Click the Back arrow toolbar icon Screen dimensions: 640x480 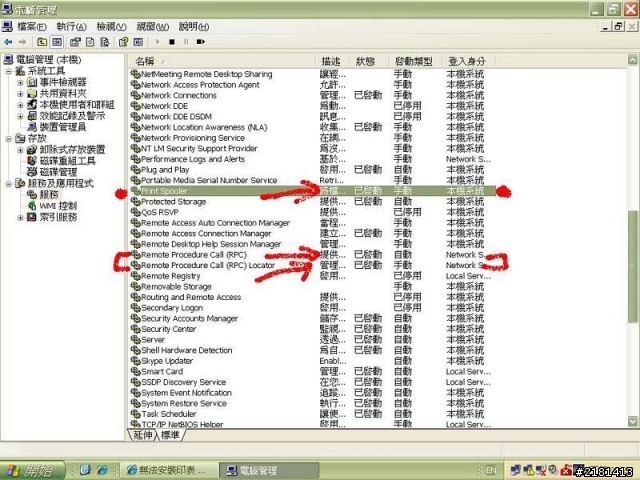click(8, 42)
